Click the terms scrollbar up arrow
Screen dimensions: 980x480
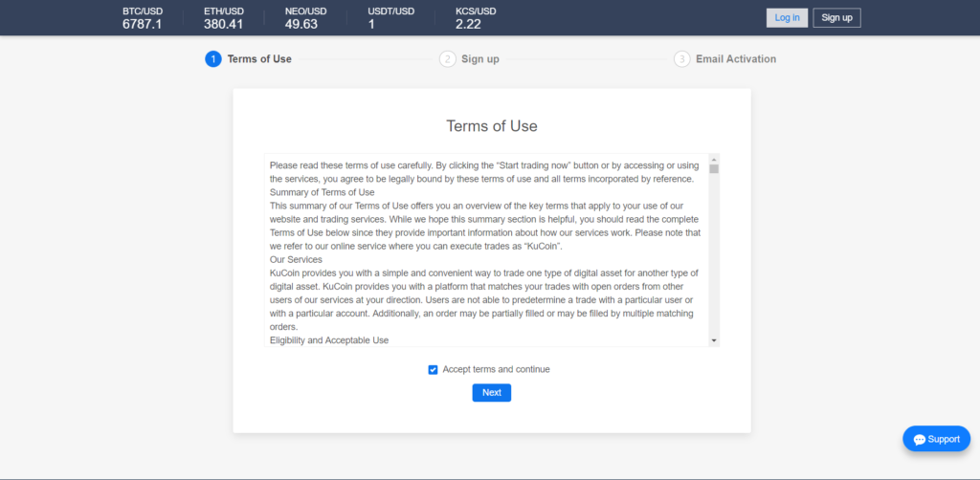click(714, 159)
